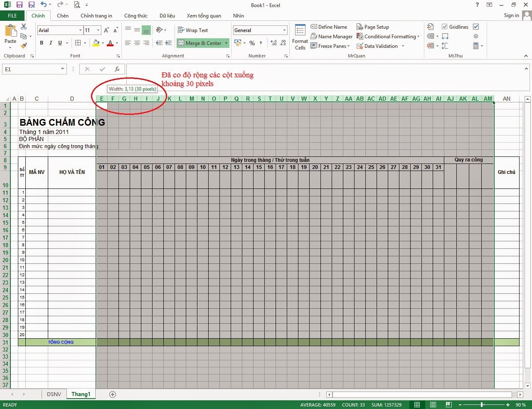Increase font size with the large A icon
Viewport: 532px width, 409px height.
click(x=106, y=30)
